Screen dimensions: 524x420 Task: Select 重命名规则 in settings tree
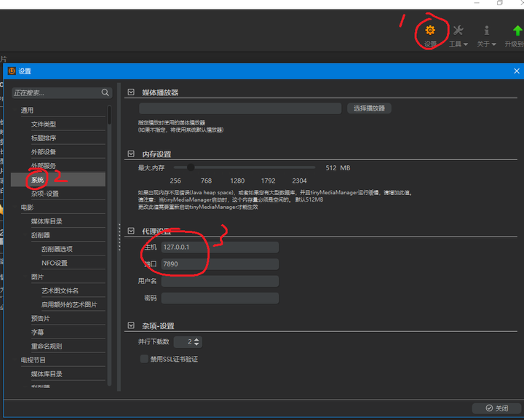click(47, 346)
